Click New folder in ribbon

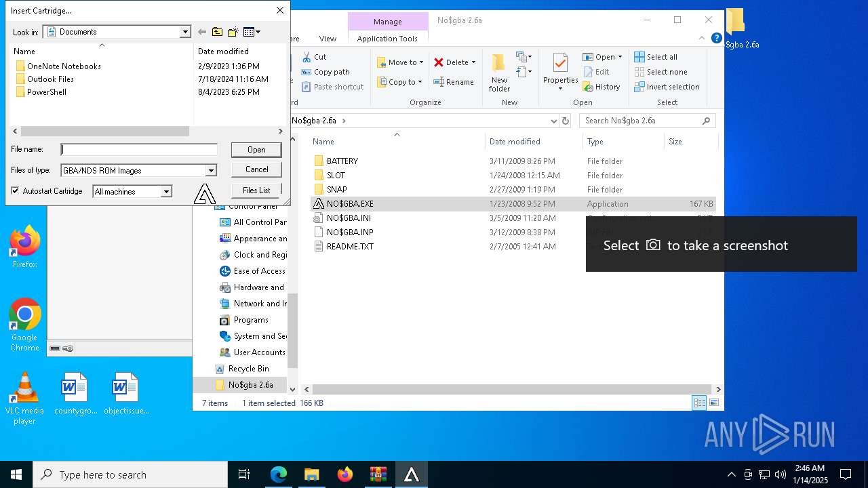499,73
